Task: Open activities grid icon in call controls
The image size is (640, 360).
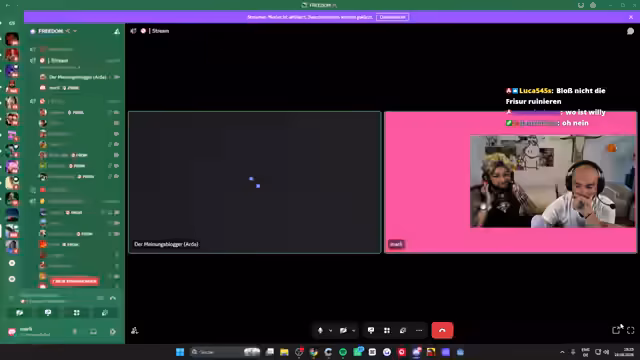Action: click(387, 331)
